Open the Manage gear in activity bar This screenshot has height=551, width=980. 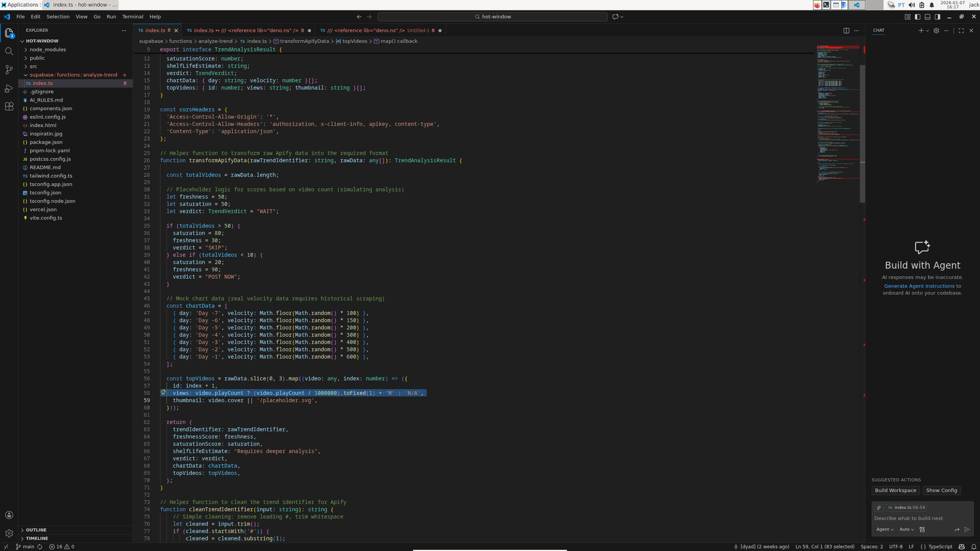[x=9, y=533]
